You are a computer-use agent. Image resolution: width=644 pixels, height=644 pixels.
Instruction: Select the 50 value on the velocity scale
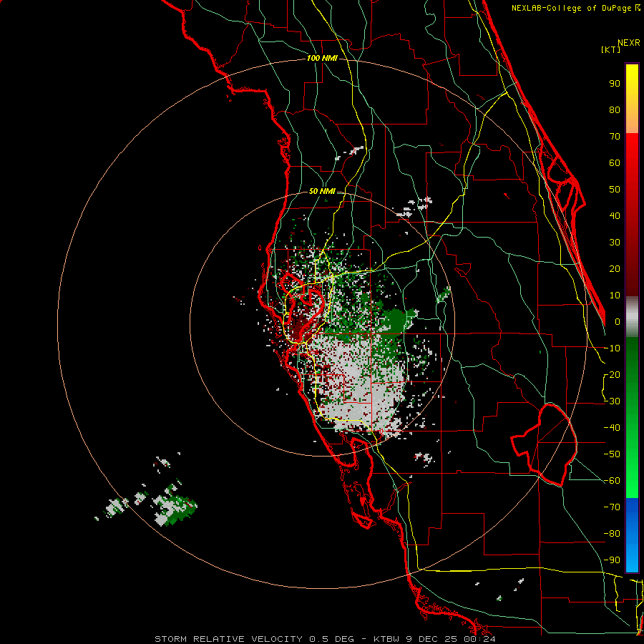click(615, 190)
